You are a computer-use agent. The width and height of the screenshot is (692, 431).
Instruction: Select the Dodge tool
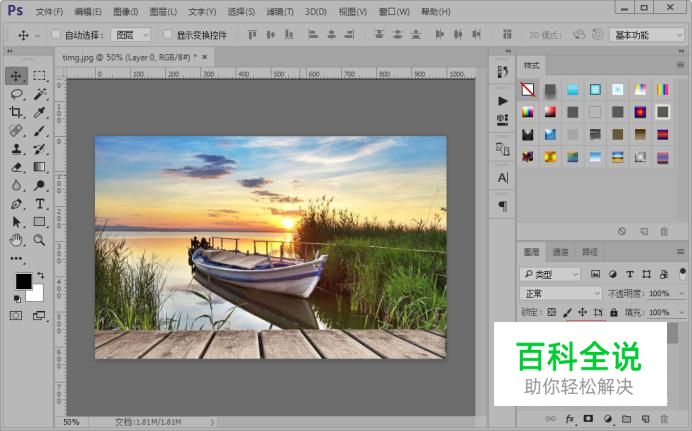tap(39, 185)
